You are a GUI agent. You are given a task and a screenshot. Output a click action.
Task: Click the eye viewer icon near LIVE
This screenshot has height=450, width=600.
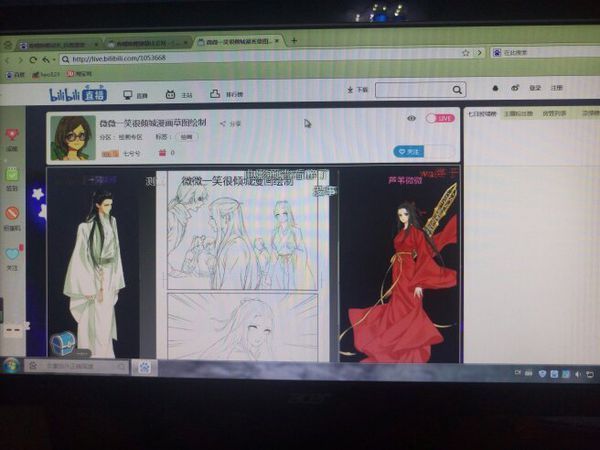pyautogui.click(x=411, y=118)
